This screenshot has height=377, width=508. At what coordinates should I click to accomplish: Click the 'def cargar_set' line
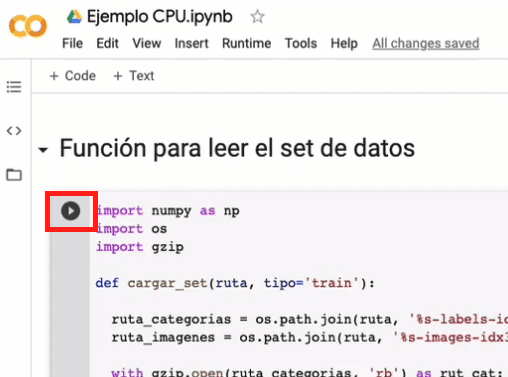pyautogui.click(x=235, y=283)
